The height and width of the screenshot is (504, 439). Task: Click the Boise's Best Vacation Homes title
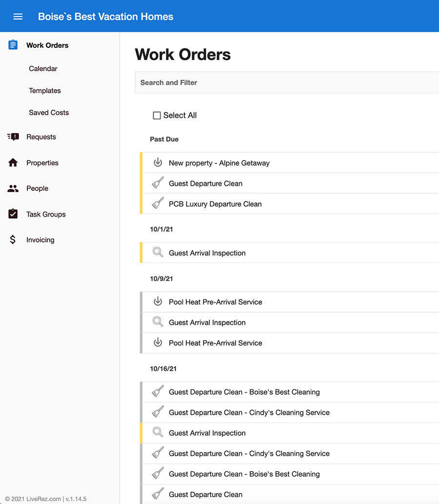click(x=105, y=17)
